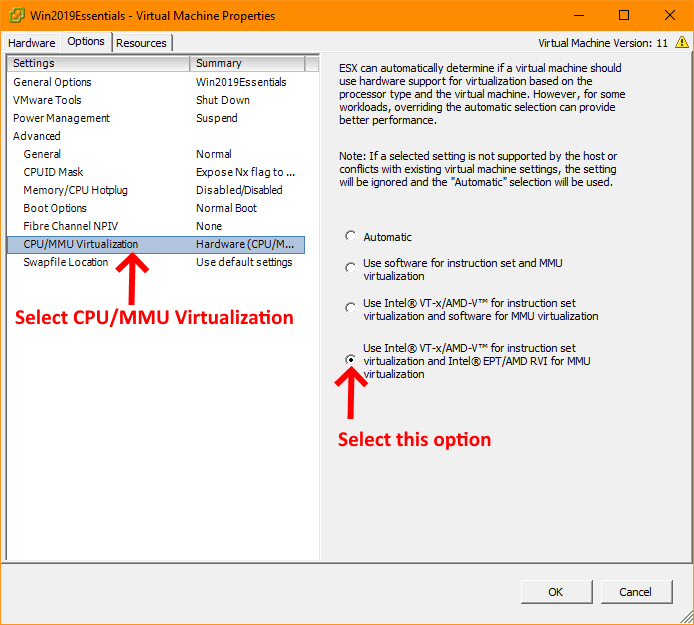Click the Suspend summary value
The image size is (694, 625).
(x=217, y=118)
